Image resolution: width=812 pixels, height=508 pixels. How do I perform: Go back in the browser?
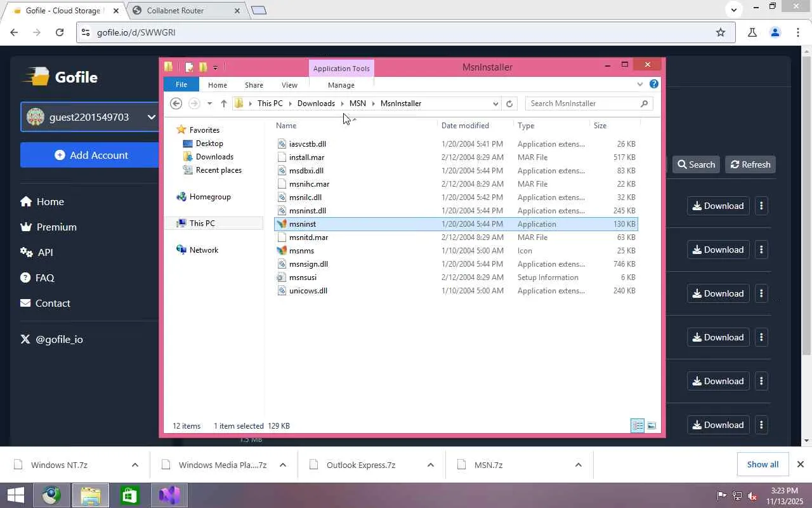point(15,32)
